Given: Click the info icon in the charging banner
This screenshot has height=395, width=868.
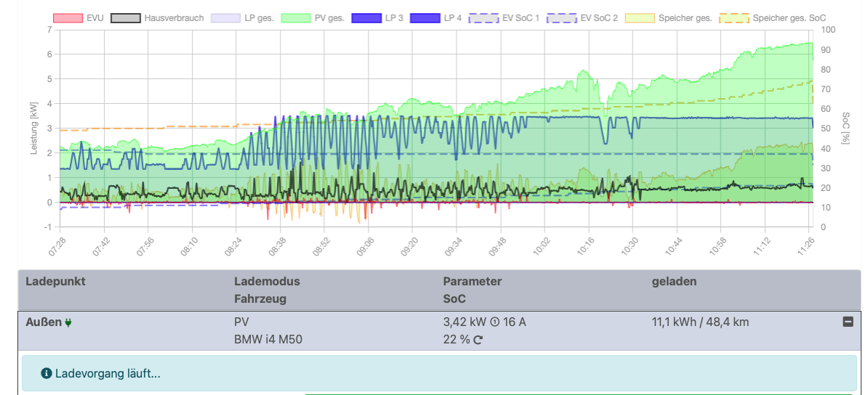Looking at the screenshot, I should (47, 373).
